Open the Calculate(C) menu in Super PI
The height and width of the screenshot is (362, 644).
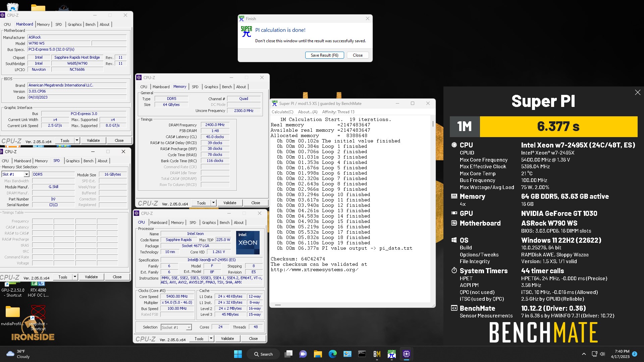point(282,112)
